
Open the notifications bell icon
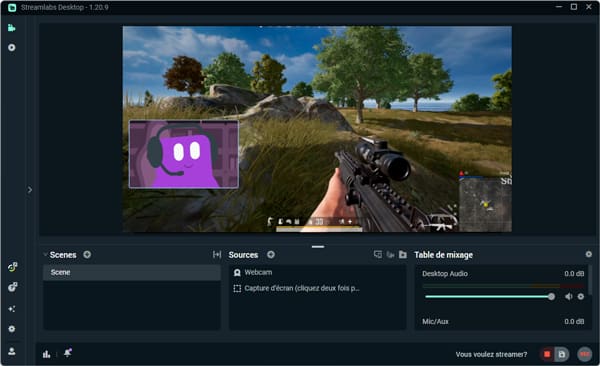point(68,353)
